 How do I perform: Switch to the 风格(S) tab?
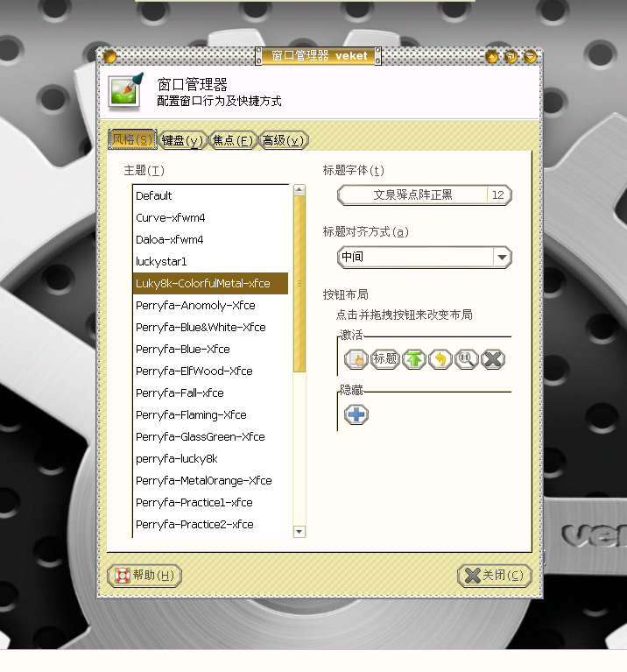tap(132, 139)
